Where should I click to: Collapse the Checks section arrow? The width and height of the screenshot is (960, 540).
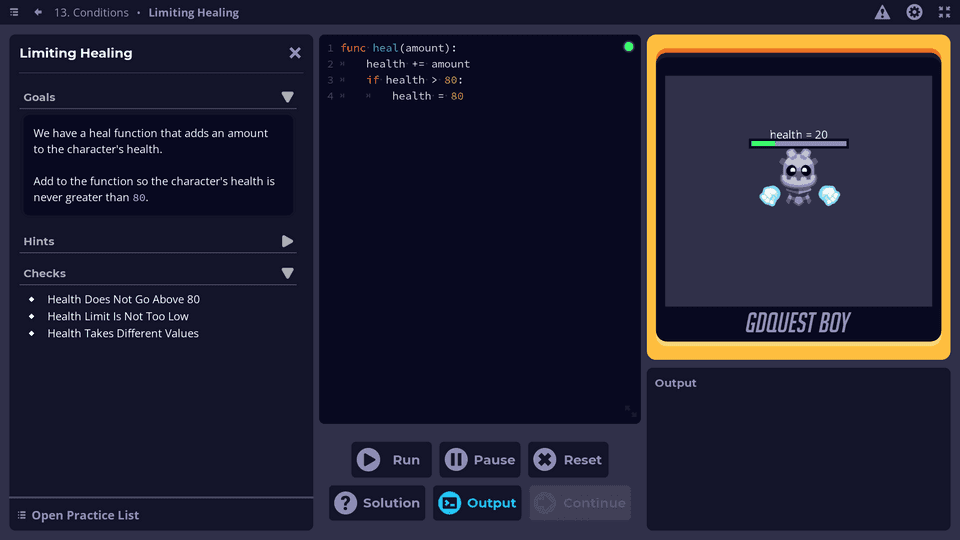click(x=287, y=273)
